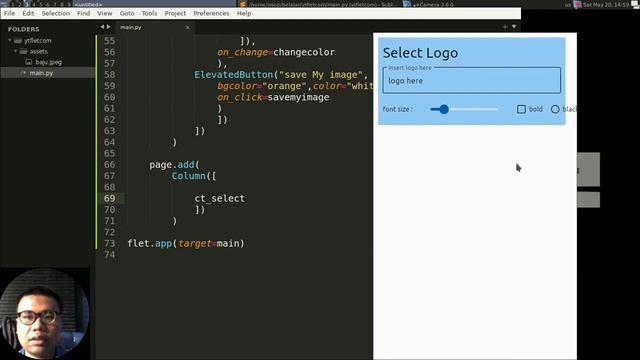
Task: Open the Help menu
Action: coord(244,13)
